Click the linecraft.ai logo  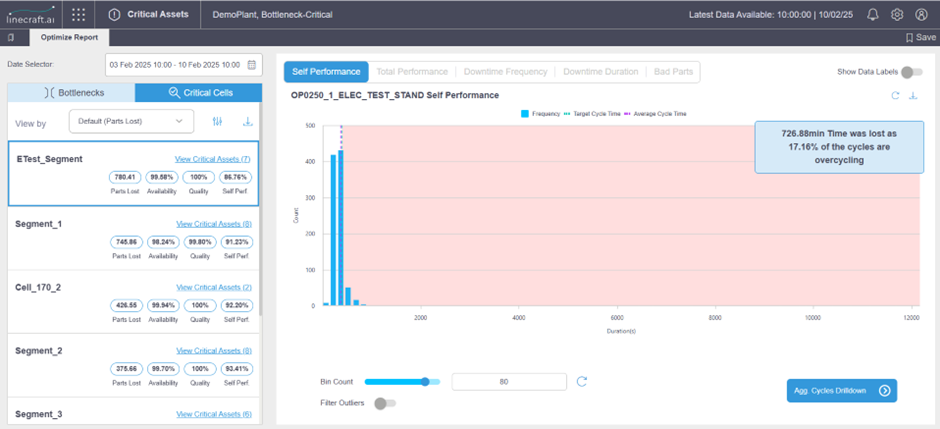click(x=29, y=14)
